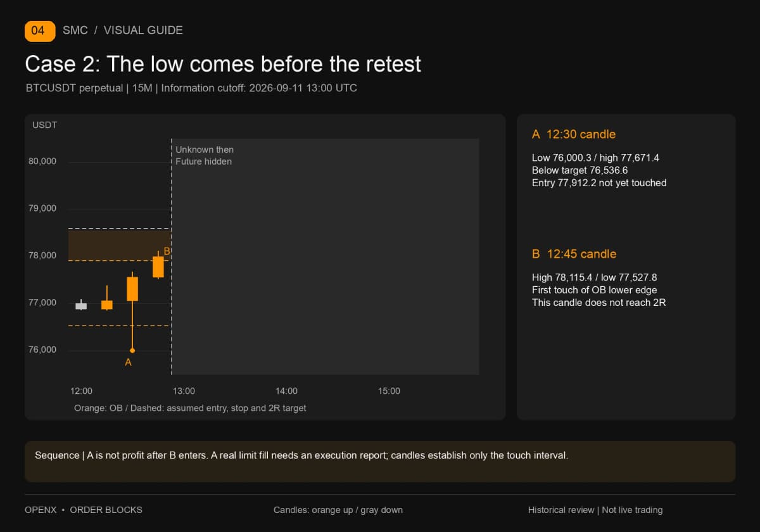Screen dimensions: 760x532
Task: Click the shaded orange order block zone
Action: [x=119, y=246]
